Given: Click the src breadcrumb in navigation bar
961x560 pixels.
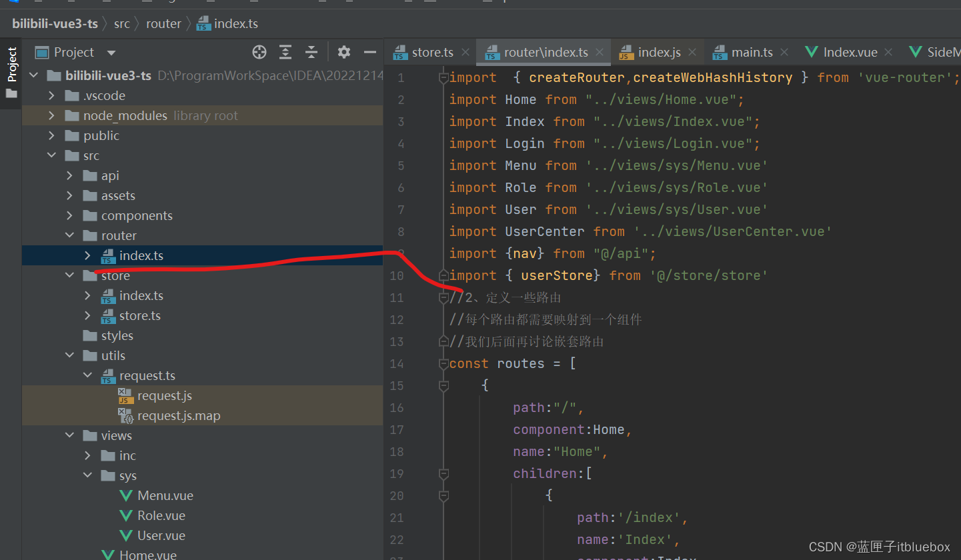Looking at the screenshot, I should 121,24.
